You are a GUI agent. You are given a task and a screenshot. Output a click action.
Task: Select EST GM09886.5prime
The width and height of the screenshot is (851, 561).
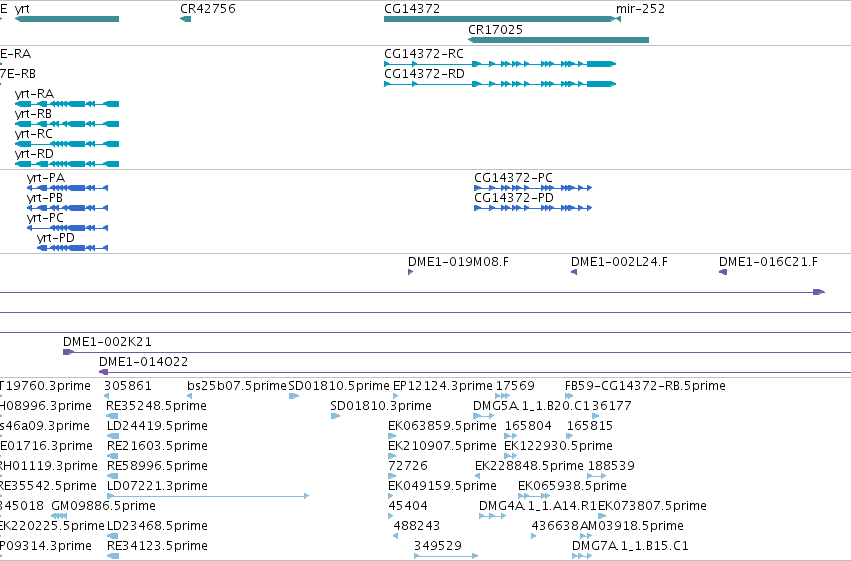59,517
